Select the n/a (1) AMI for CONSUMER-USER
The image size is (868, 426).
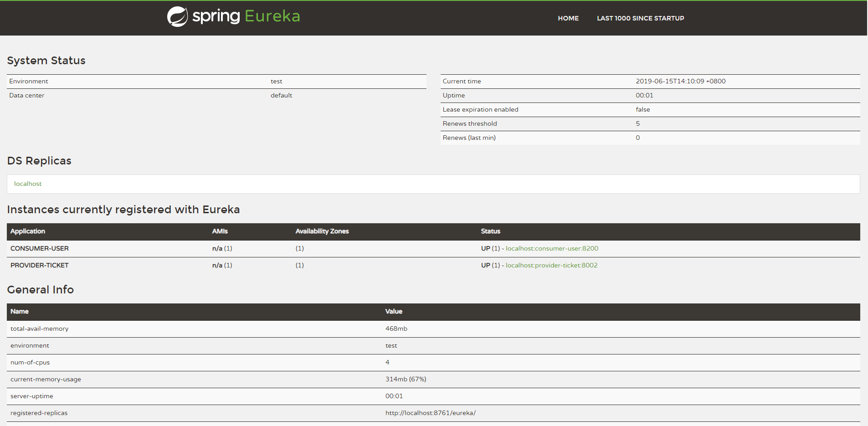(222, 248)
